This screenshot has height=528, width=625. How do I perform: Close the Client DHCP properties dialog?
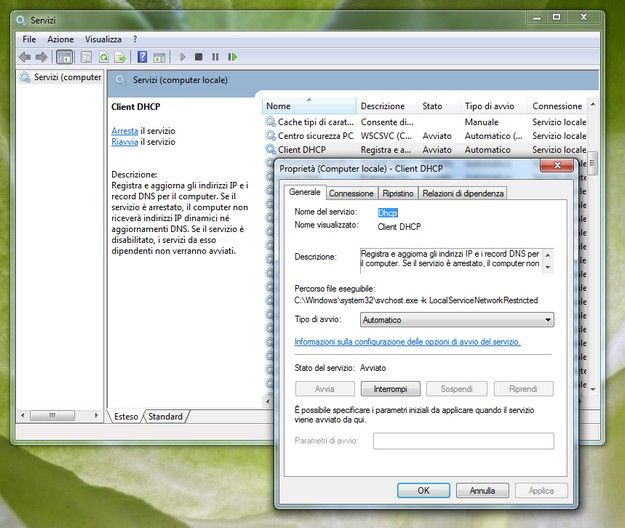pyautogui.click(x=557, y=165)
